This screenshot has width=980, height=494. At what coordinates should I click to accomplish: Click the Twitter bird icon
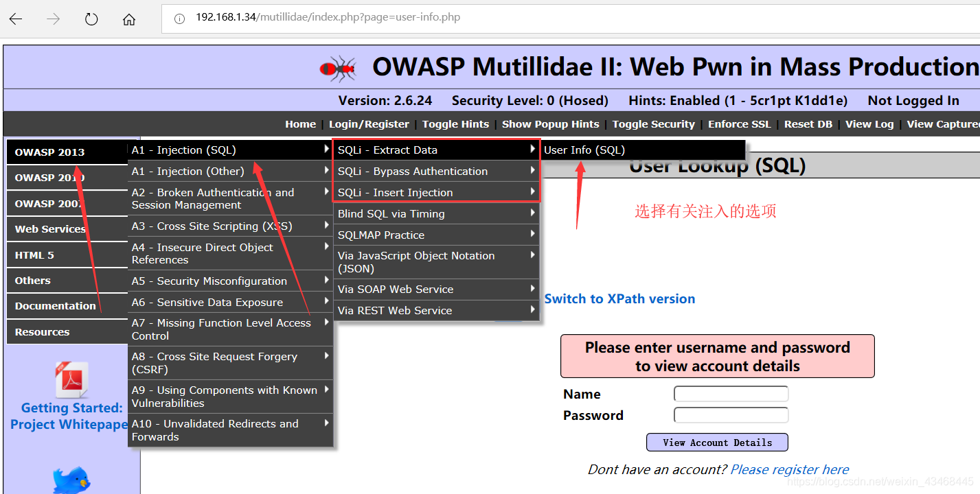click(x=71, y=479)
